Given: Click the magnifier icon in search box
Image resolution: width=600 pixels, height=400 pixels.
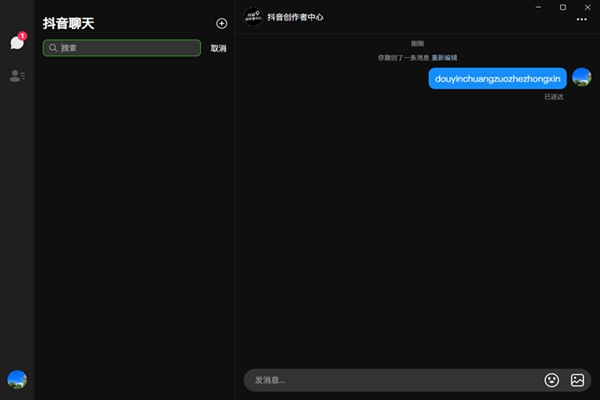Looking at the screenshot, I should click(x=52, y=48).
